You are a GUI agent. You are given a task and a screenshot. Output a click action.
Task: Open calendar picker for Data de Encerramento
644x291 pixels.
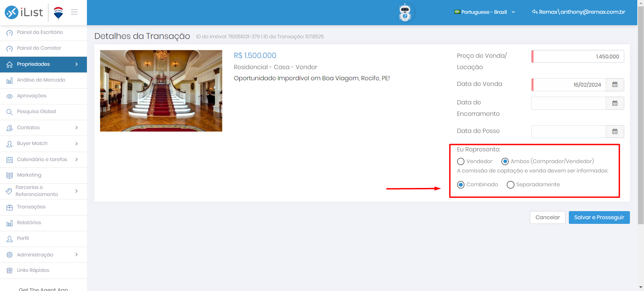(x=615, y=103)
